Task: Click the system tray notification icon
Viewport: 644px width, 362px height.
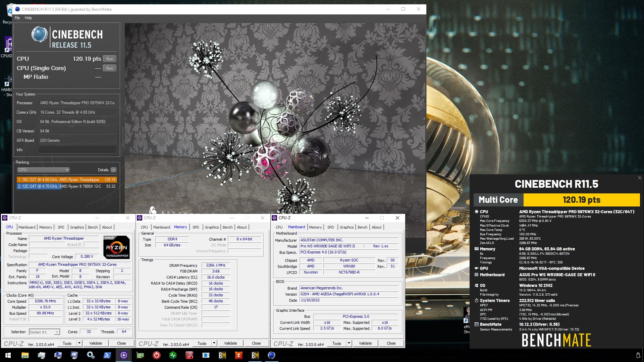Action: 638,355
